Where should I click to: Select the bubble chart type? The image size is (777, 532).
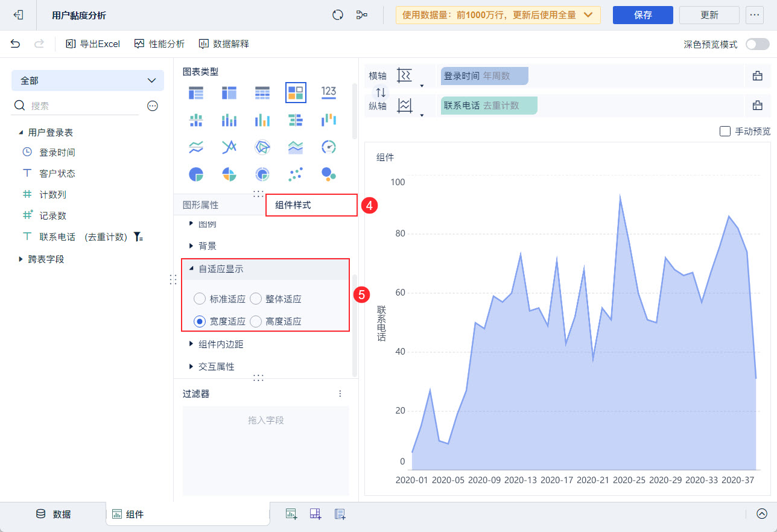pyautogui.click(x=329, y=174)
